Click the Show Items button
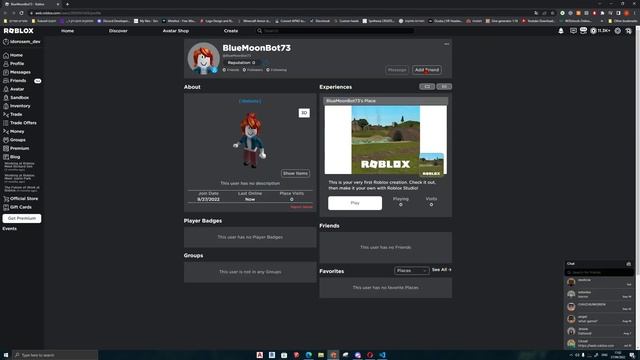Screen dimensions: 640x360 pos(295,173)
